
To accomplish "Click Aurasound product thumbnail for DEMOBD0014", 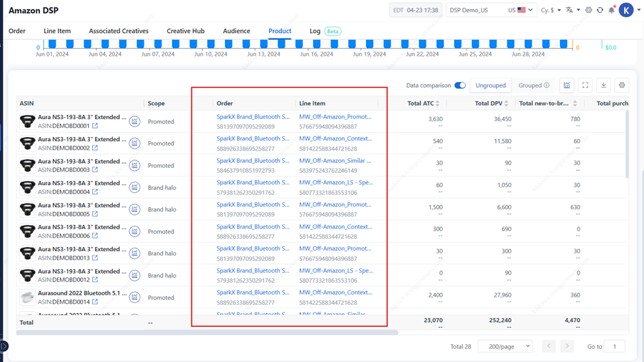I will click(x=28, y=297).
